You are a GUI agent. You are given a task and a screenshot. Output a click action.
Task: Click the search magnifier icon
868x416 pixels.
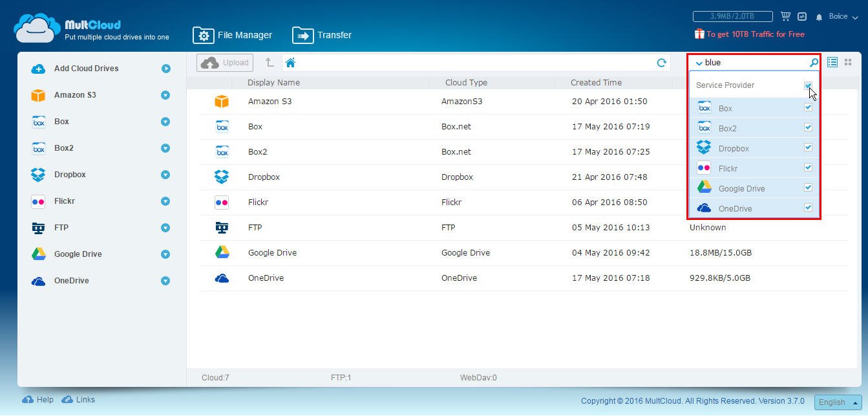pos(814,63)
